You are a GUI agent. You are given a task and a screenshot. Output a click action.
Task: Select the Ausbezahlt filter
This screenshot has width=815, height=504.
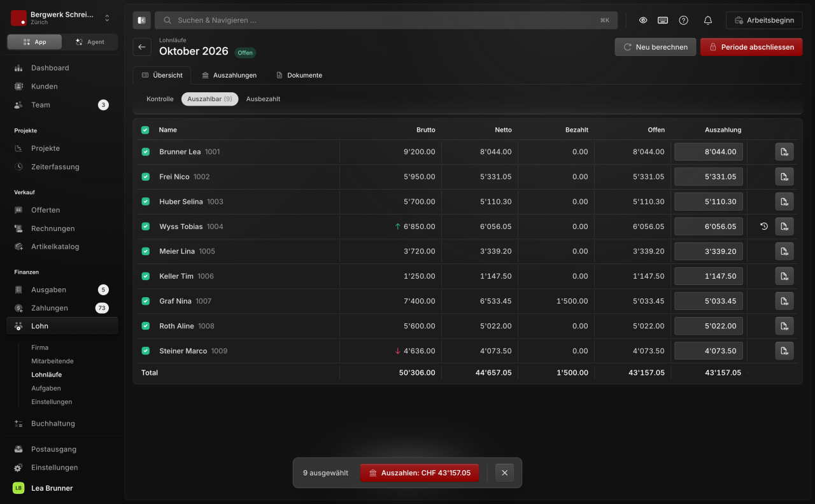coord(263,99)
